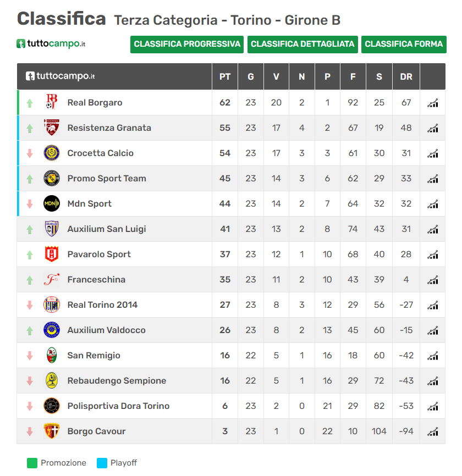The width and height of the screenshot is (462, 476).
Task: Show the Classifica Forma standings
Action: 404,44
